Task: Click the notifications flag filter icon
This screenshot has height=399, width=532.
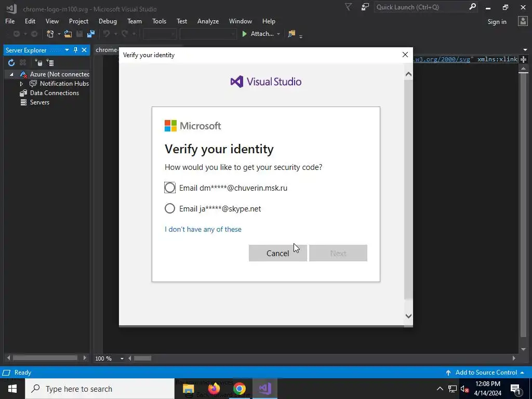Action: 348,7
